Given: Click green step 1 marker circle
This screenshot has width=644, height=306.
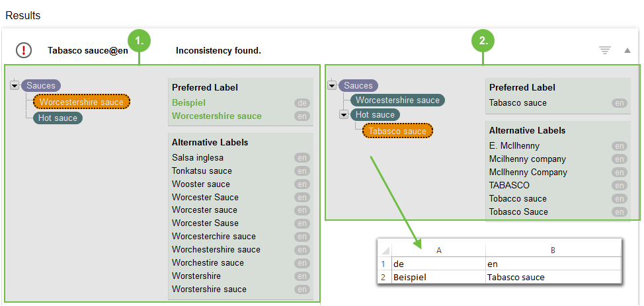Looking at the screenshot, I should [140, 41].
